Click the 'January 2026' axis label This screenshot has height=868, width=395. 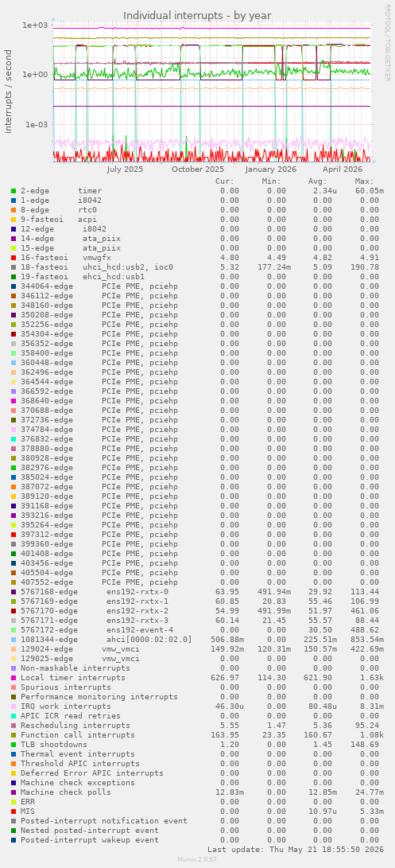tap(271, 169)
